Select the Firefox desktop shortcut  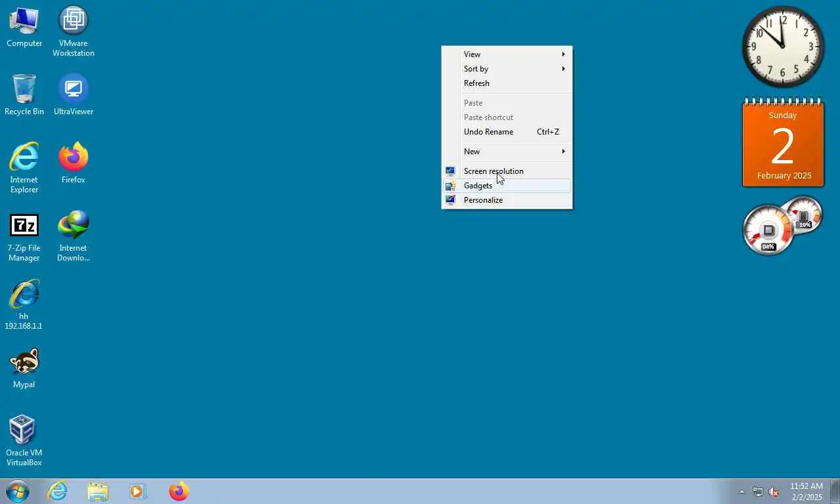pos(73,163)
